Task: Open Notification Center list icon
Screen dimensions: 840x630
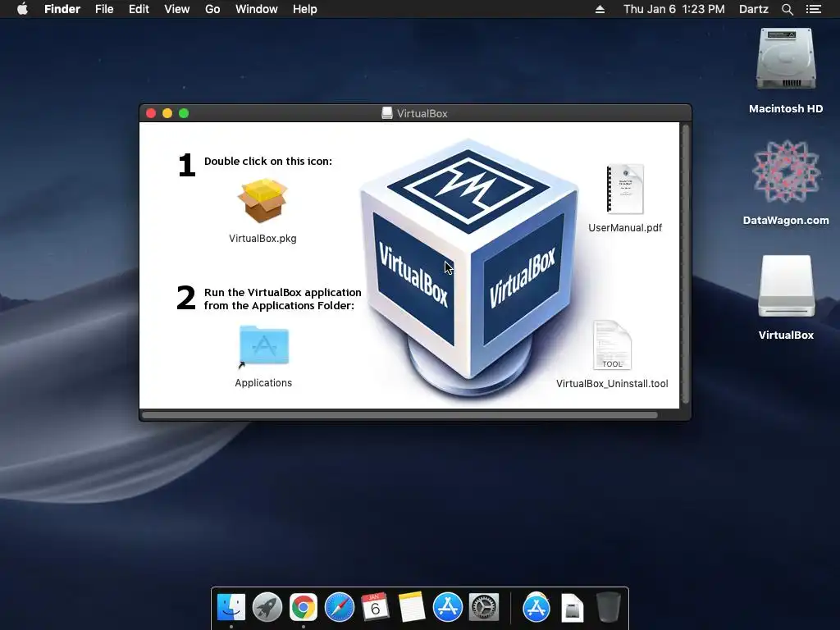Action: (x=814, y=9)
